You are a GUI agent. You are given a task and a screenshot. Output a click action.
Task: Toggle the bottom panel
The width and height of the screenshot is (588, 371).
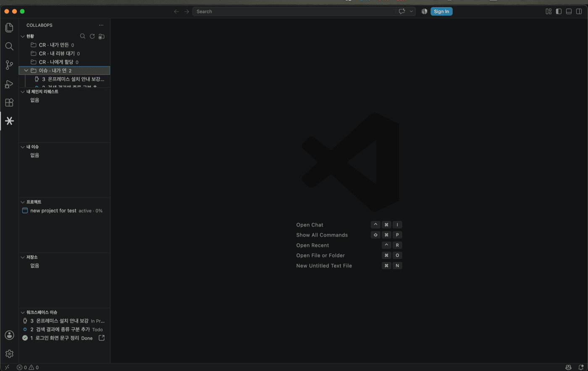click(569, 11)
